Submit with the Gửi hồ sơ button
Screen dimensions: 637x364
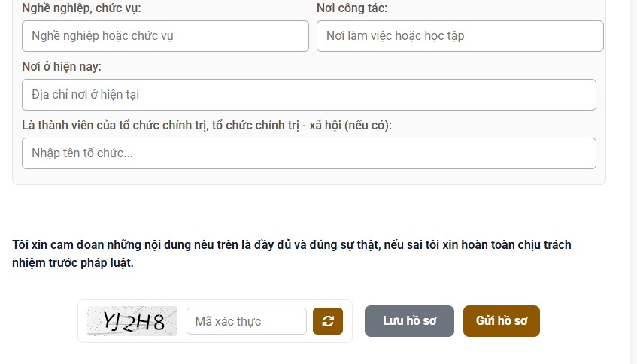501,321
